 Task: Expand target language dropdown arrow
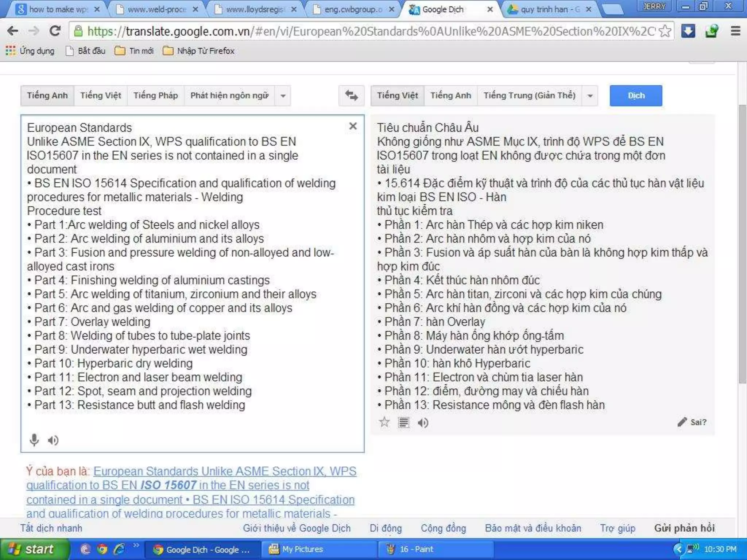click(x=590, y=96)
